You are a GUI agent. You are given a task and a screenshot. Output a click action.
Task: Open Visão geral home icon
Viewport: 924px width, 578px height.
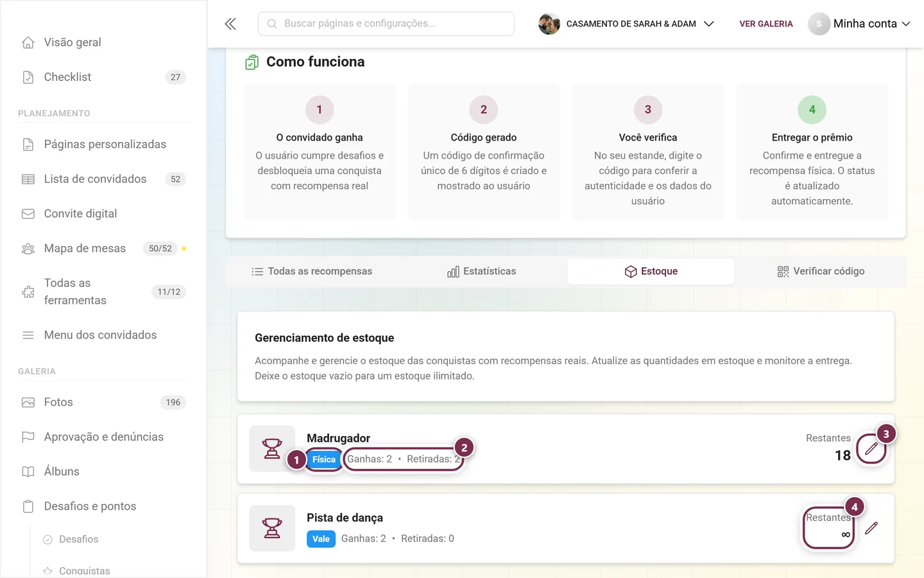pos(28,42)
